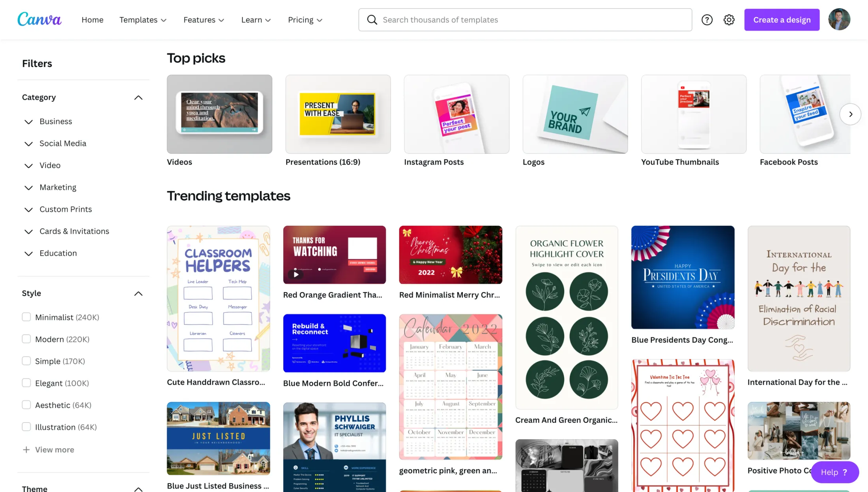
Task: Open the settings gear icon
Action: coord(729,20)
